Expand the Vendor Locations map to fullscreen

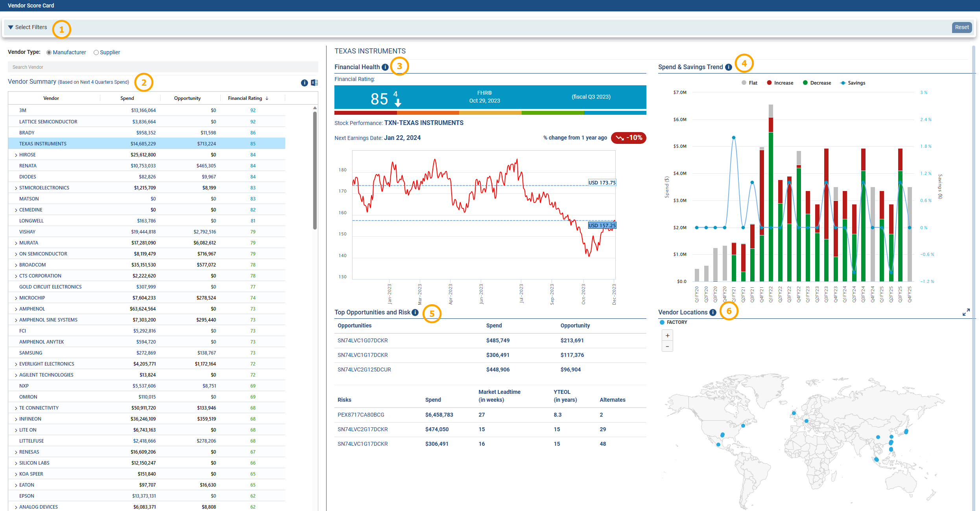[966, 312]
